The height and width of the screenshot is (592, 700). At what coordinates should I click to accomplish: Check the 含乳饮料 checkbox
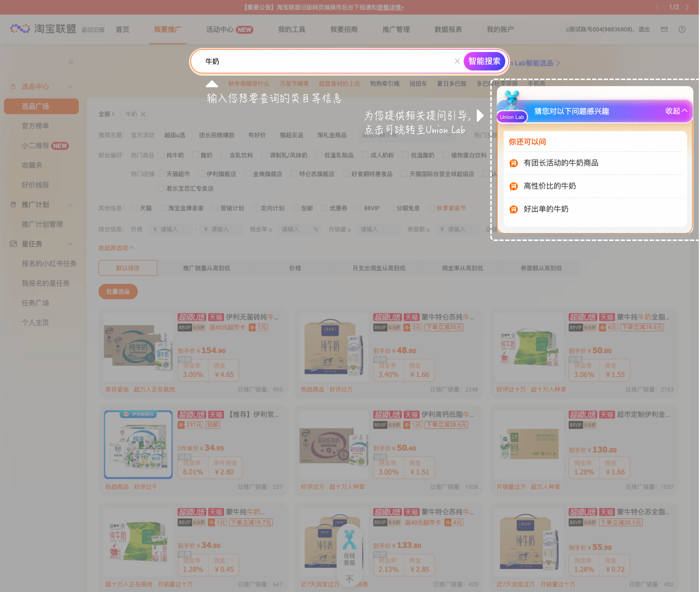pyautogui.click(x=224, y=155)
